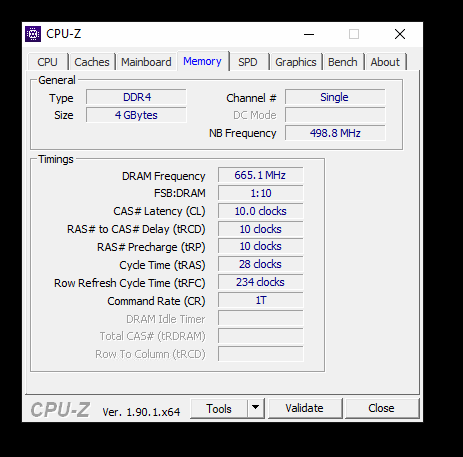Click the tRP 10 clocks value
The width and height of the screenshot is (463, 457).
261,246
